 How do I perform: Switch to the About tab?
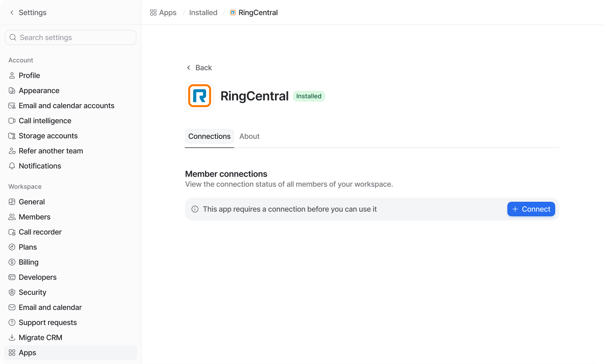coord(249,136)
